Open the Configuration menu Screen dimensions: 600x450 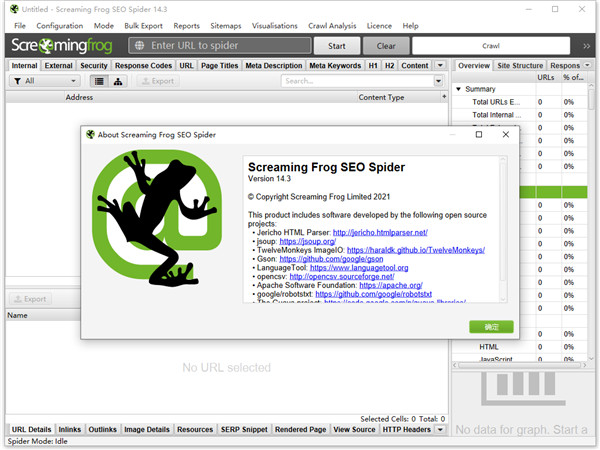pos(60,26)
